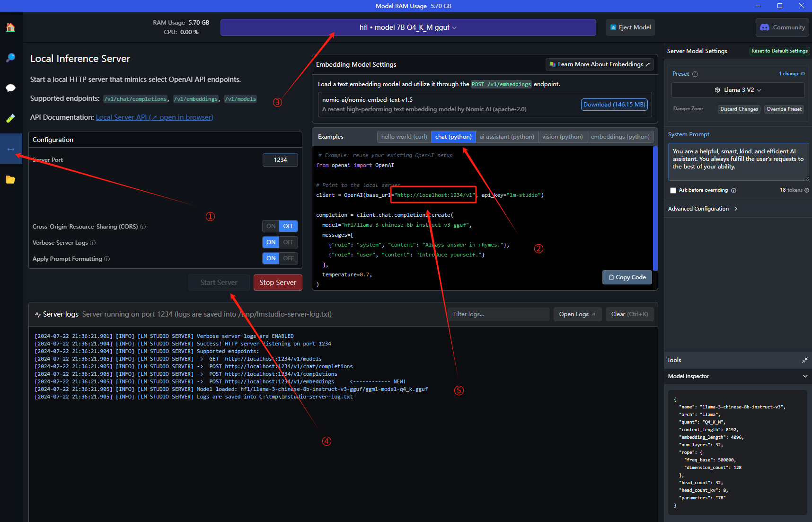Screen dimensions: 812x522
Task: Click the System Prompt text area
Action: coord(738,162)
